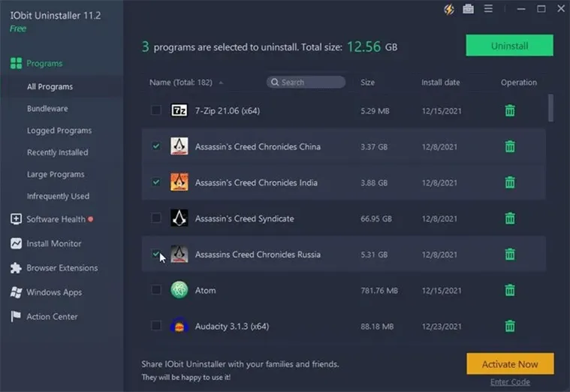The height and width of the screenshot is (392, 570).
Task: Check the Atom checkbox
Action: pos(156,290)
